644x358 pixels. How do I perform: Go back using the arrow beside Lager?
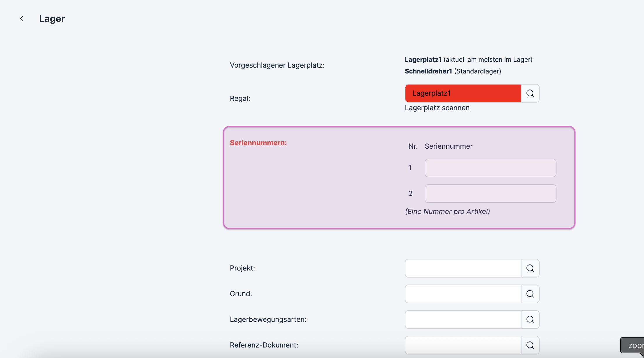click(22, 19)
